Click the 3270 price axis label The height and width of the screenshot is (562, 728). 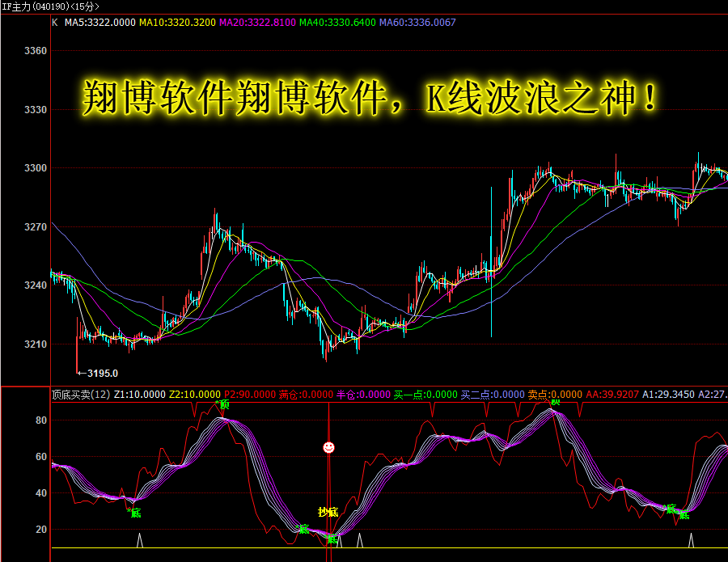(36, 227)
